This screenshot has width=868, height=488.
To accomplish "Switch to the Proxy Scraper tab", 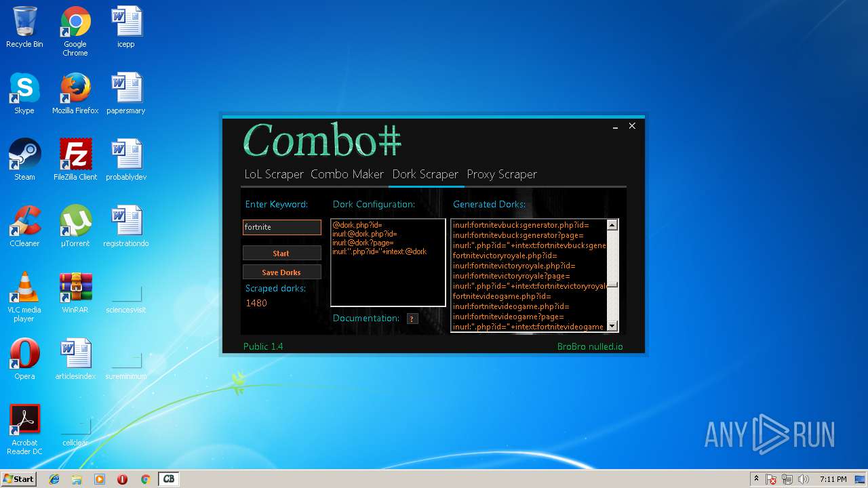I will [502, 174].
